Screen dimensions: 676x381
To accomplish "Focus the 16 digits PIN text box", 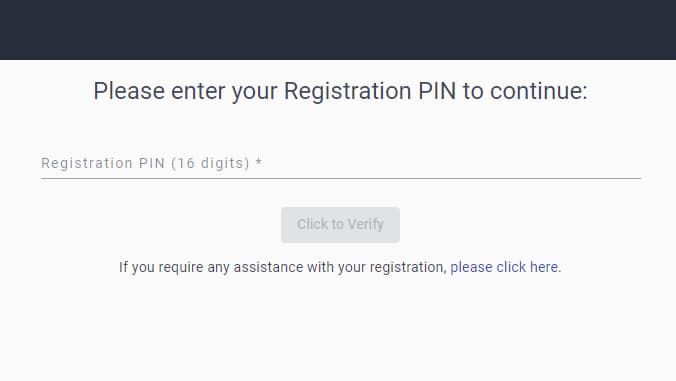I will click(341, 164).
